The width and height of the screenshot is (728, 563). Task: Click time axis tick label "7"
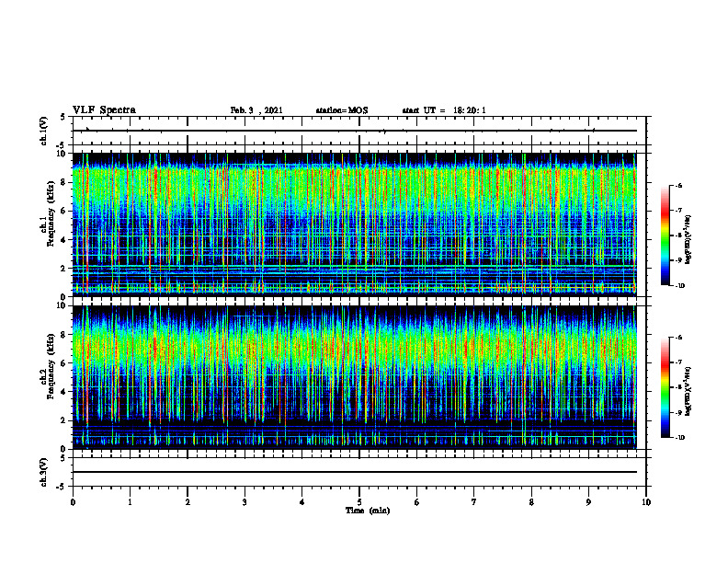[474, 502]
